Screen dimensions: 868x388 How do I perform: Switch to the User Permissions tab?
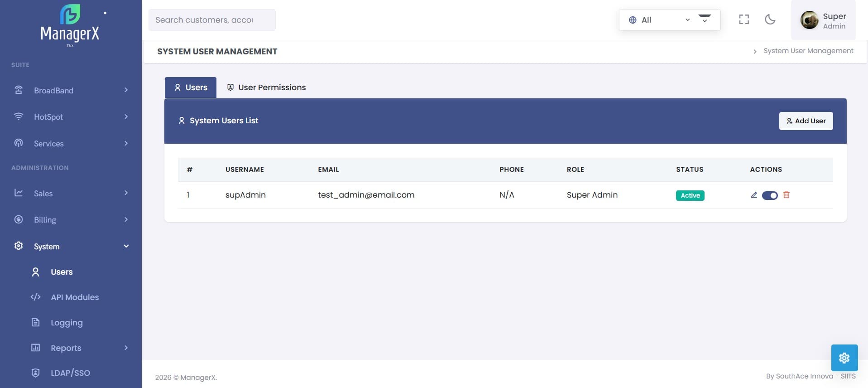(x=266, y=87)
